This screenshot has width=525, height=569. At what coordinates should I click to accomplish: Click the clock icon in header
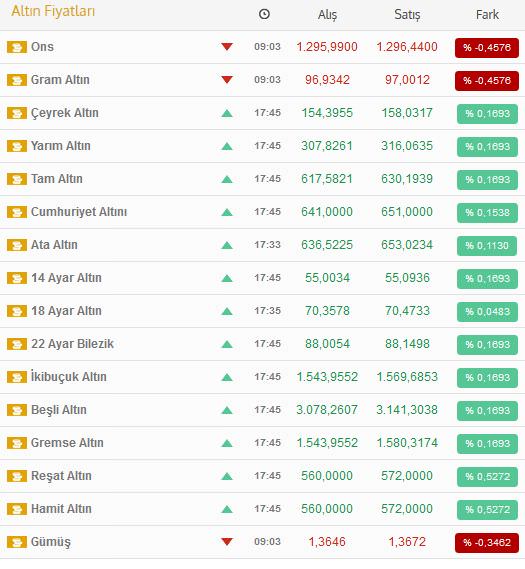[264, 14]
